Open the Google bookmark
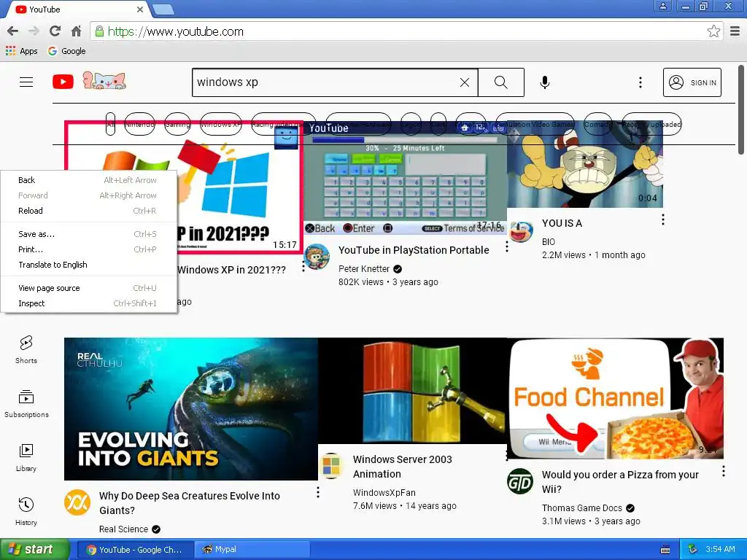Image resolution: width=747 pixels, height=560 pixels. [66, 51]
